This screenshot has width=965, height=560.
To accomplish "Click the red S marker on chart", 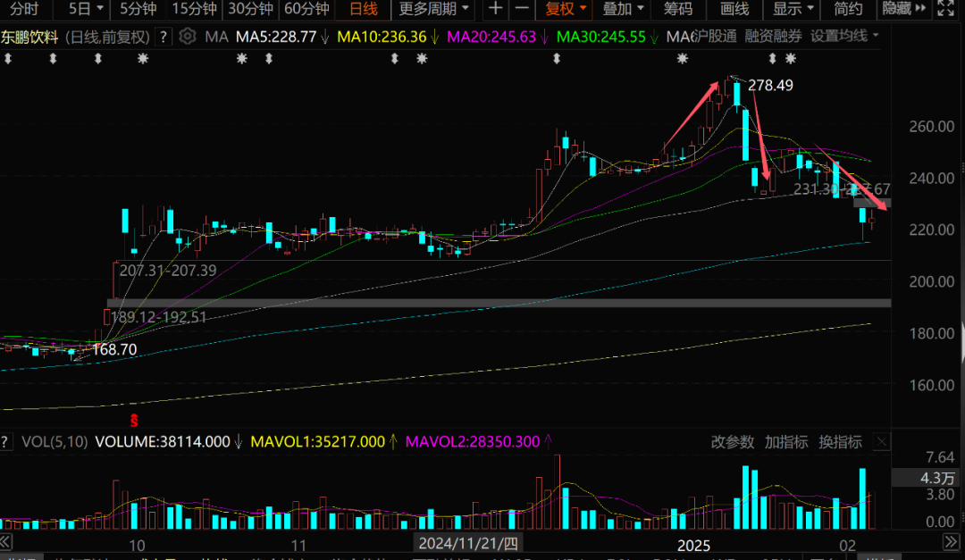I will click(134, 421).
